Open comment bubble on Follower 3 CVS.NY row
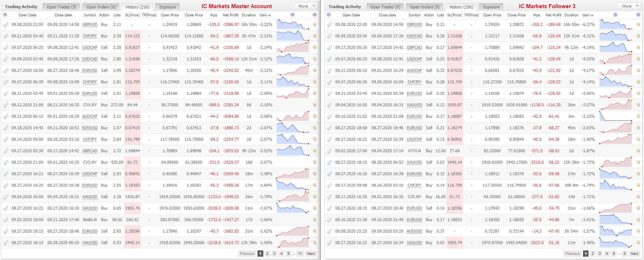The image size is (644, 260). tap(638, 197)
